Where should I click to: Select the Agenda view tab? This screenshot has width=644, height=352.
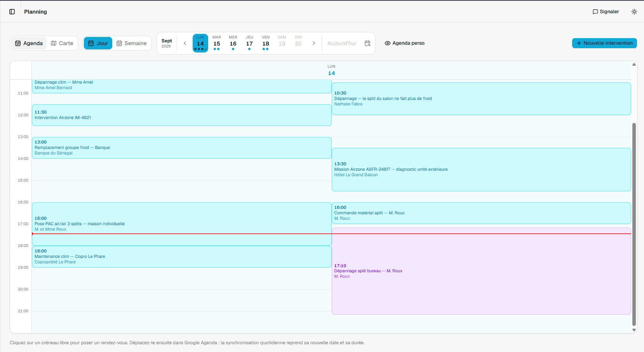point(29,43)
